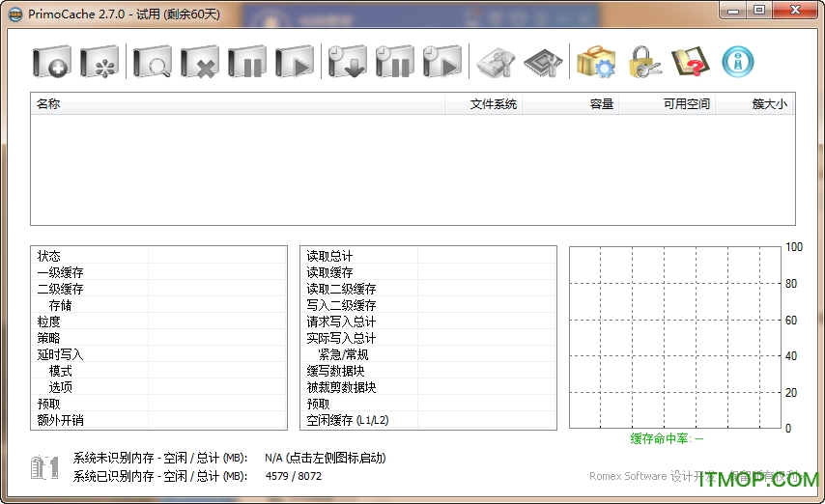The image size is (825, 504).
Task: Click the PrimoCache title bar icon
Action: pos(15,14)
